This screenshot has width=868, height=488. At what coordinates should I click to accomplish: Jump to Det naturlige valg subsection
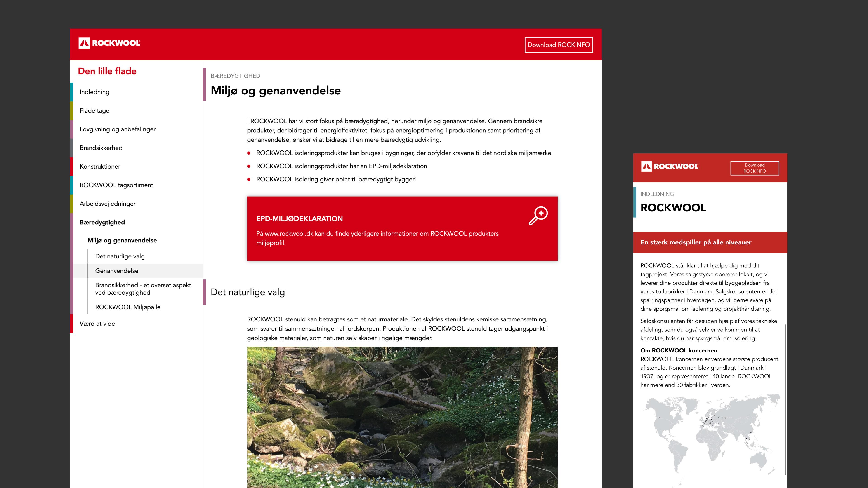(120, 256)
